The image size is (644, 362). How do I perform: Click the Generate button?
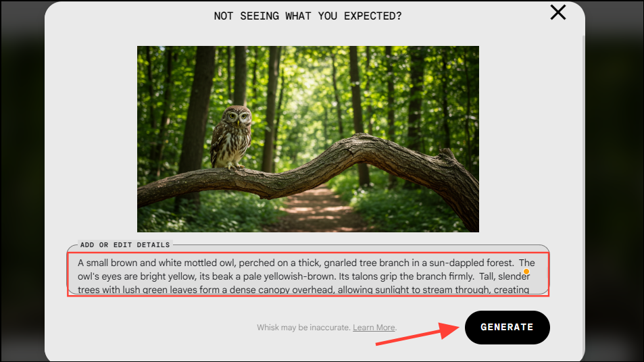point(507,327)
